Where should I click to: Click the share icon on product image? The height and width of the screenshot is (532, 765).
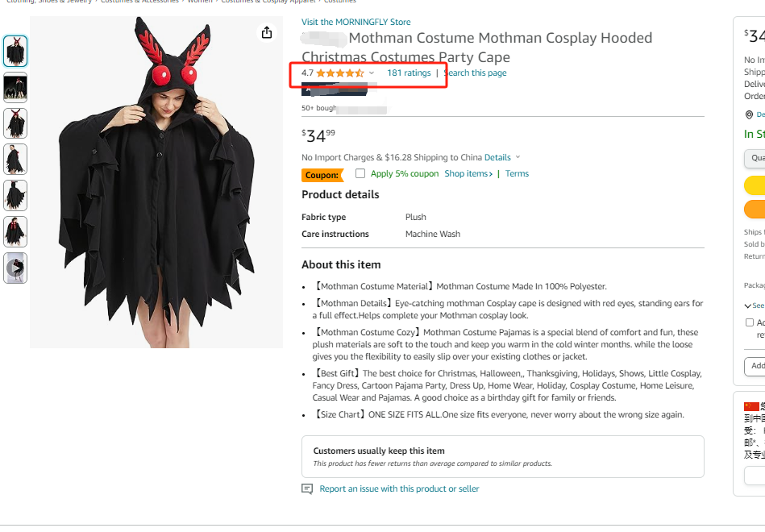[x=266, y=33]
